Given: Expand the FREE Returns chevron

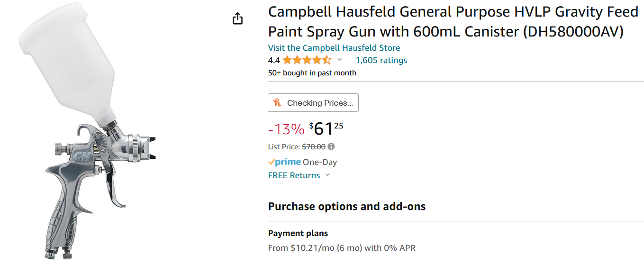Looking at the screenshot, I should tap(327, 175).
